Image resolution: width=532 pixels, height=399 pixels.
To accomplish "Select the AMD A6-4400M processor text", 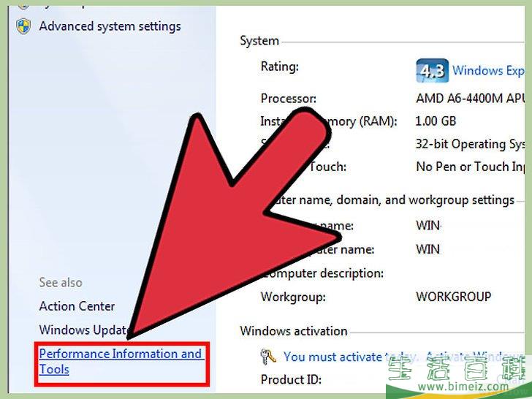I will (x=470, y=99).
